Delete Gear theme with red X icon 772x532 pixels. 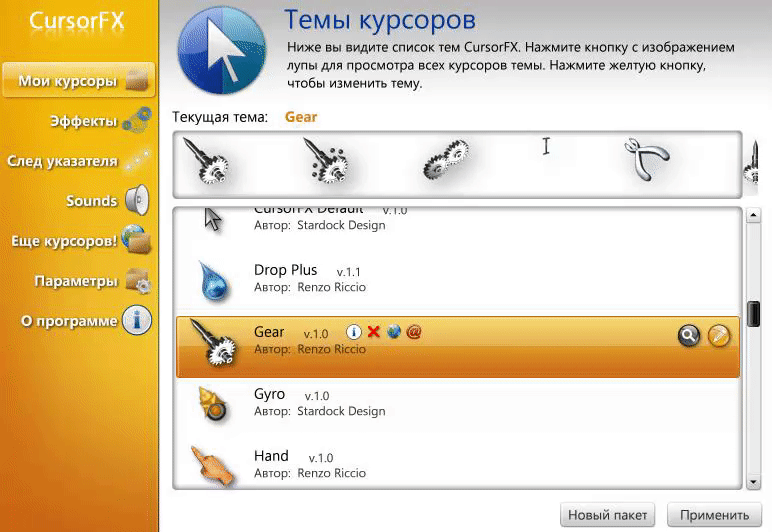point(374,332)
